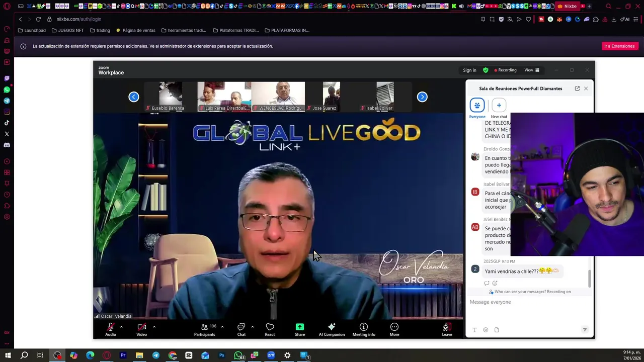Click 'Ir a Extensiones' button
The height and width of the screenshot is (362, 644).
click(x=619, y=46)
